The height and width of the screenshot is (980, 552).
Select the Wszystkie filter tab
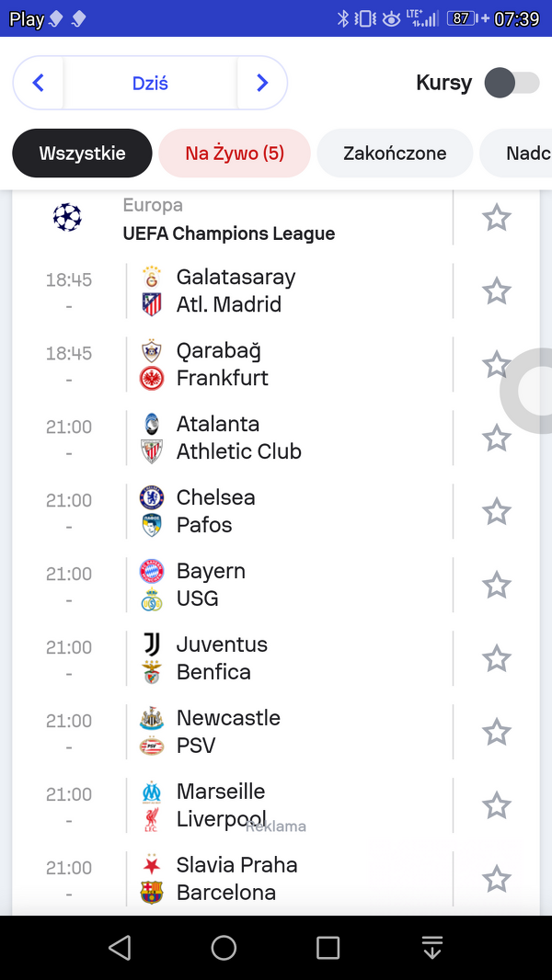coord(82,154)
